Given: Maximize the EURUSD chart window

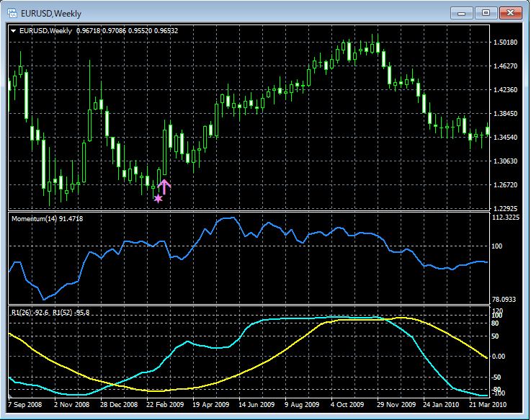Looking at the screenshot, I should click(486, 12).
